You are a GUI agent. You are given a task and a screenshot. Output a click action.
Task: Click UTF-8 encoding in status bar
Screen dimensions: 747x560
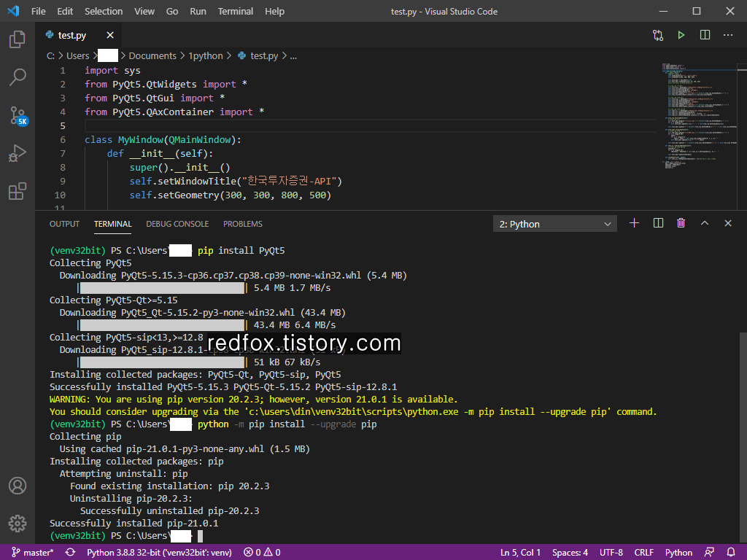click(611, 553)
